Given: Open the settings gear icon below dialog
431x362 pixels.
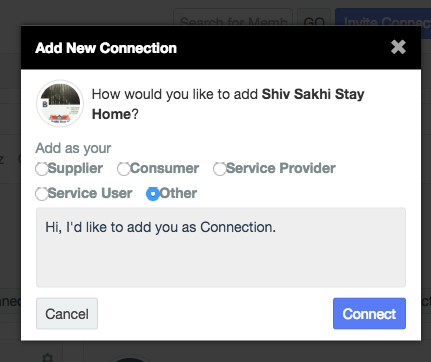Looking at the screenshot, I should pyautogui.click(x=48, y=357).
